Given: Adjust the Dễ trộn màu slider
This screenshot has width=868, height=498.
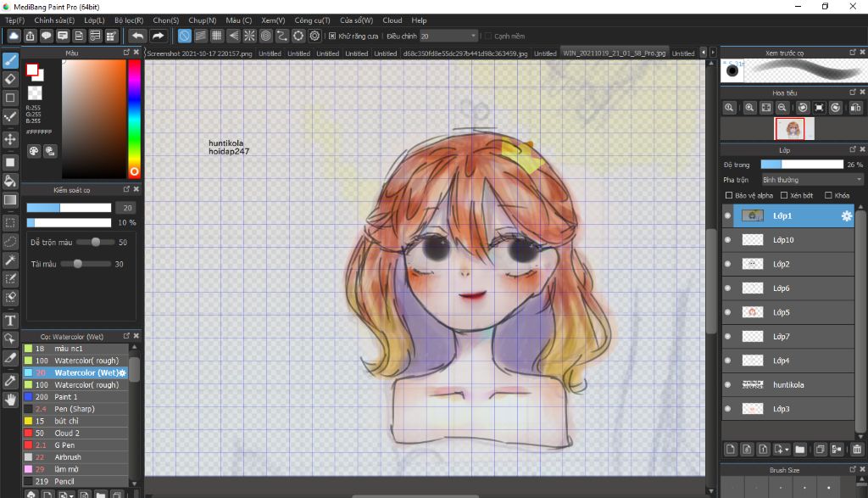Looking at the screenshot, I should (x=95, y=242).
